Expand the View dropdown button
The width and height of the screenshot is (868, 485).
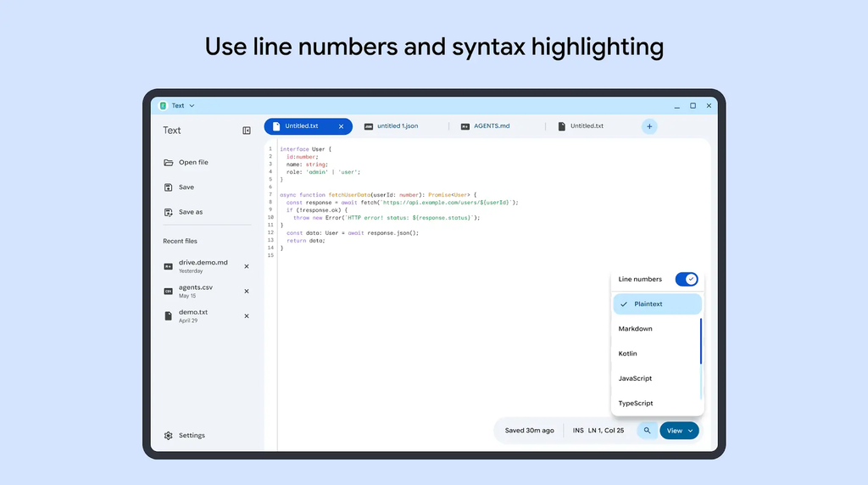[x=679, y=431]
